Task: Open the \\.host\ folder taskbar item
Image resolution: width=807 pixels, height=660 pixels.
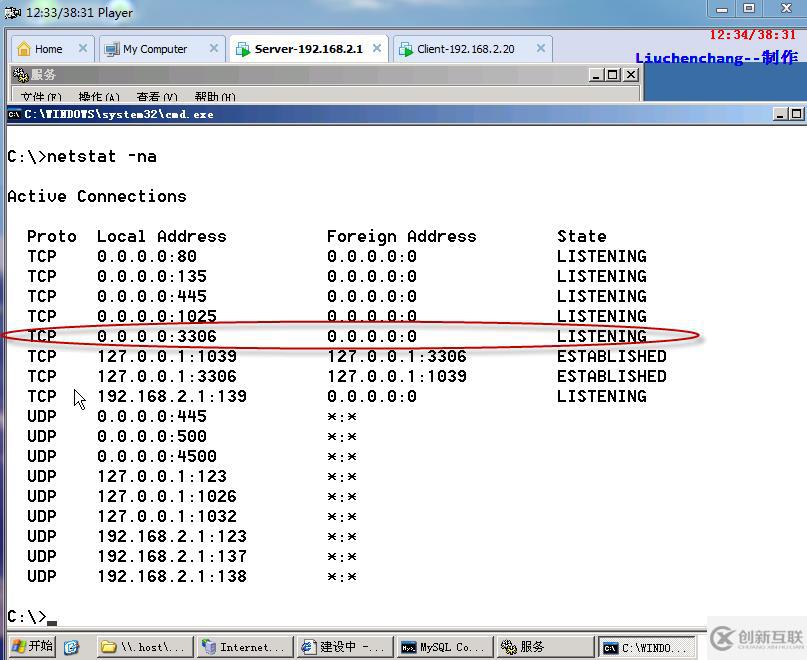Action: point(145,647)
